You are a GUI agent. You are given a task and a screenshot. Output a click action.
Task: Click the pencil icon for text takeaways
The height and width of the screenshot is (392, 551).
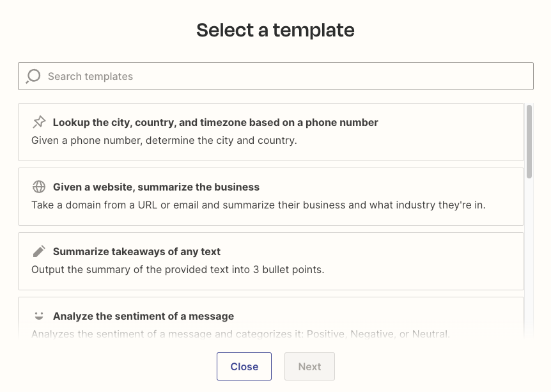[39, 251]
